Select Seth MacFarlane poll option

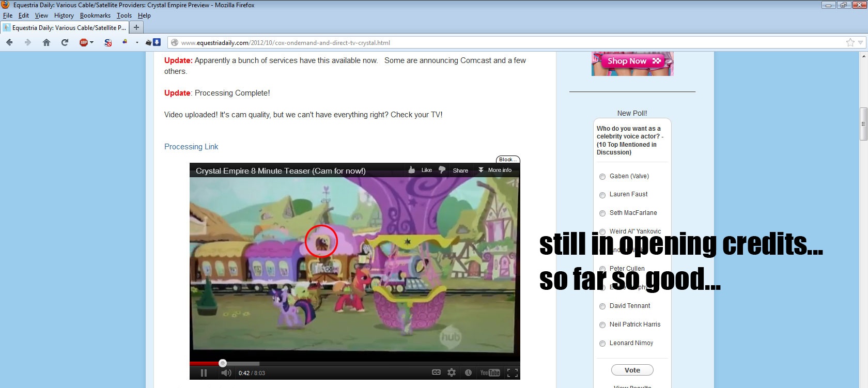602,213
